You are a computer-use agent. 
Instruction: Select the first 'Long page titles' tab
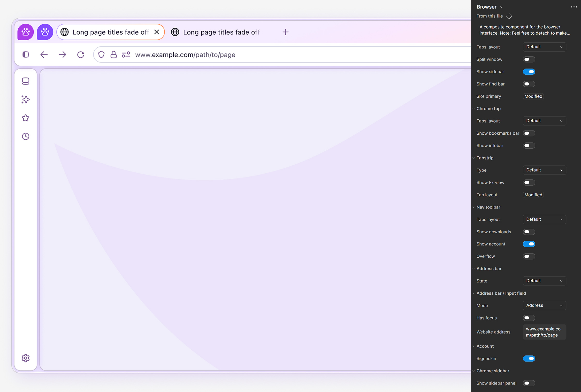[111, 32]
